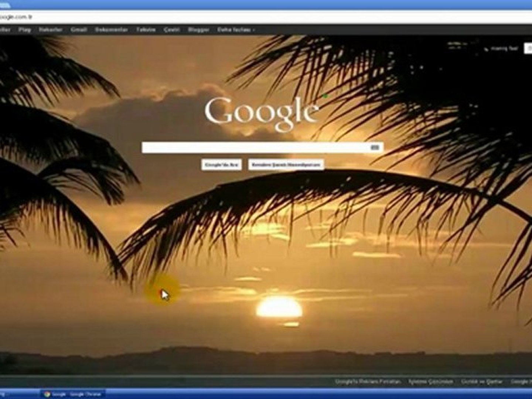Open Dokümanlar in the top Google bar
Screen dimensions: 532x399
(x=111, y=30)
